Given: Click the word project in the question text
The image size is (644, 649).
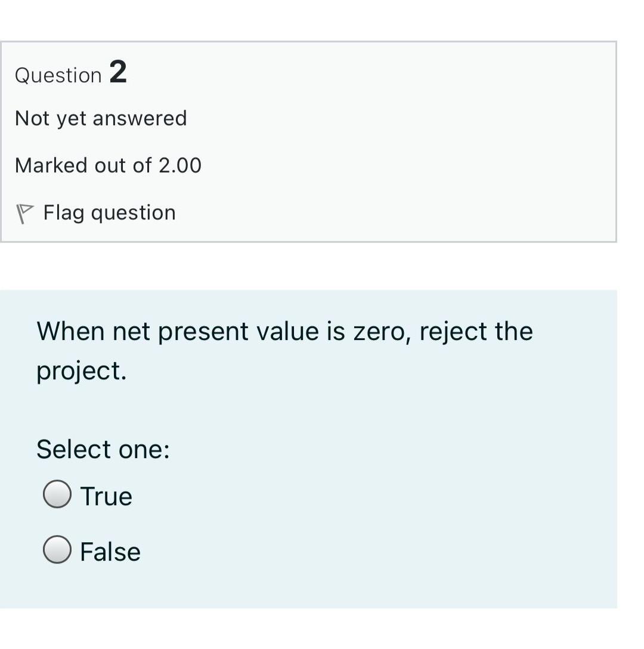Looking at the screenshot, I should [x=76, y=370].
